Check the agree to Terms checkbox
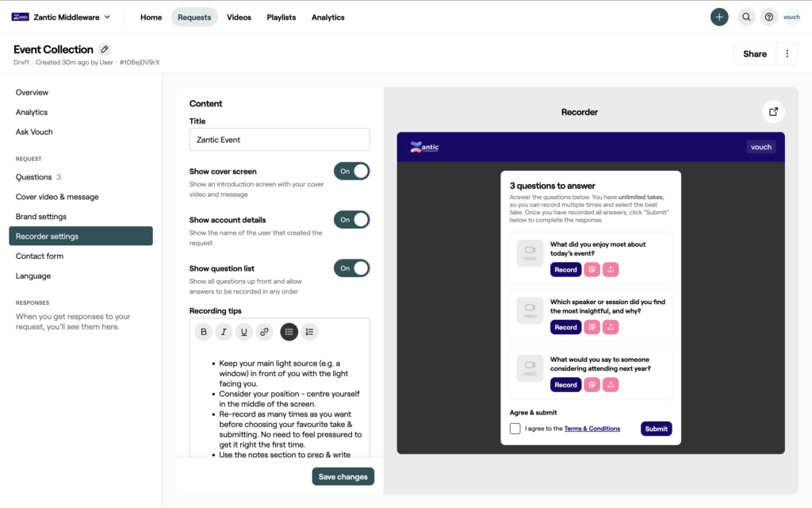 coord(515,429)
